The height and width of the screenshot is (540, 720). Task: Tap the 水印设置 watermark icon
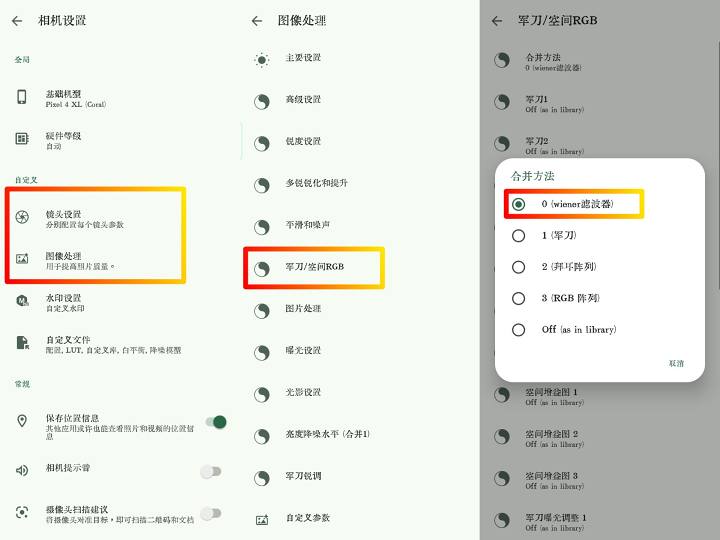(22, 301)
